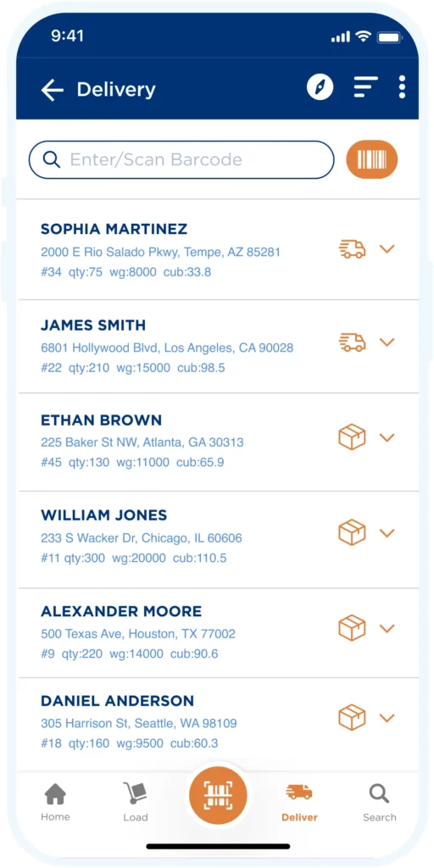Switch to the Load tab
The width and height of the screenshot is (434, 868).
tap(136, 802)
